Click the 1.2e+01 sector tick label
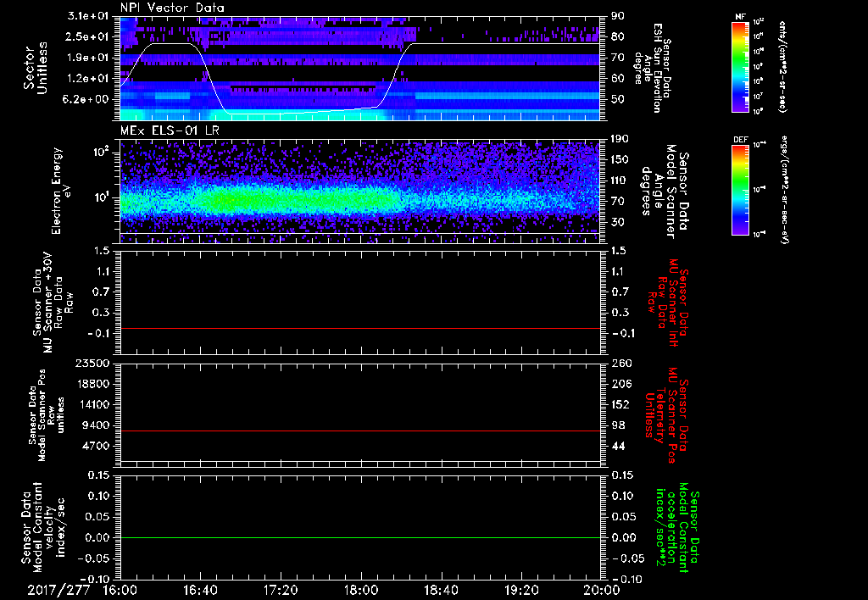Screen dimensions: 868x600 coord(89,79)
